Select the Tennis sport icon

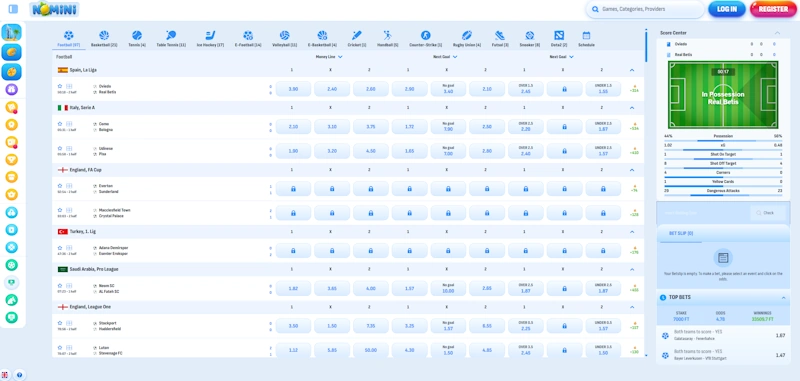(x=137, y=35)
